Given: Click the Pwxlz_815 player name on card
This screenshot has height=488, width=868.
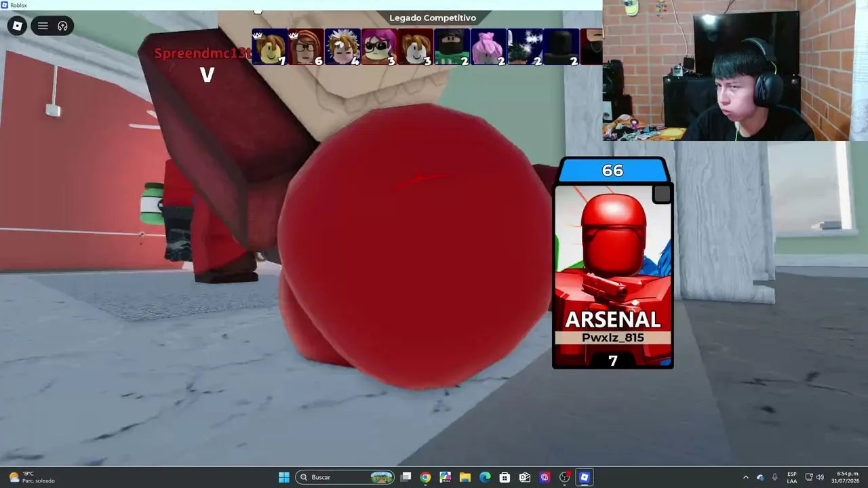Looking at the screenshot, I should [613, 338].
